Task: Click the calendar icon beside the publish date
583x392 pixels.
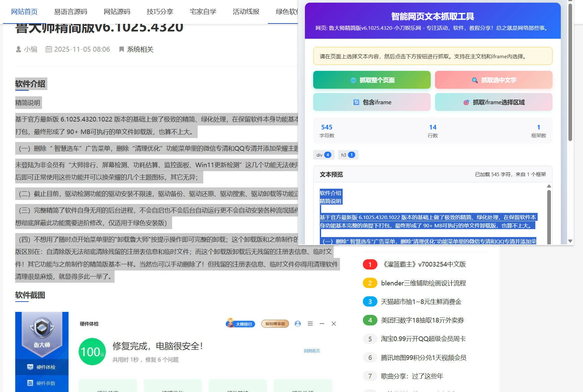Action: click(x=49, y=49)
